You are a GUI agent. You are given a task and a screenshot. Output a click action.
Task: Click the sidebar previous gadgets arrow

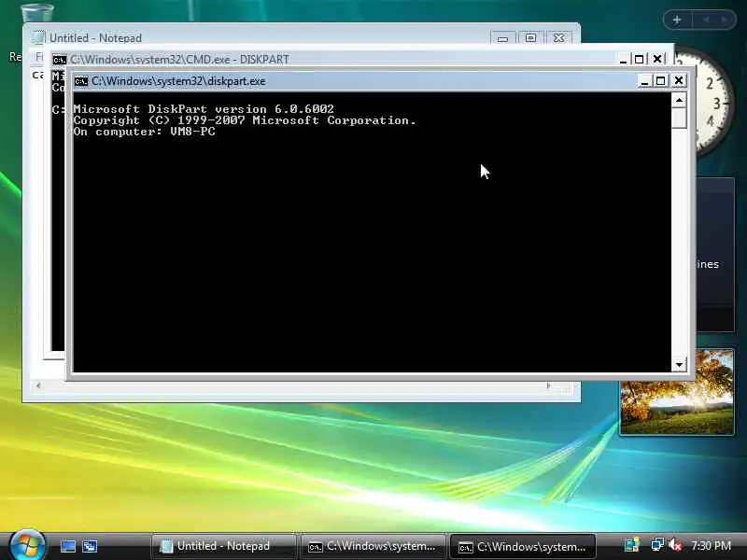[x=707, y=20]
